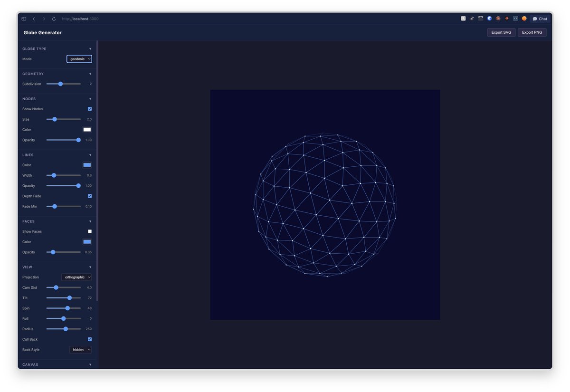Click the red diamond extension icon
Viewport: 570px width, 392px height.
coord(507,19)
